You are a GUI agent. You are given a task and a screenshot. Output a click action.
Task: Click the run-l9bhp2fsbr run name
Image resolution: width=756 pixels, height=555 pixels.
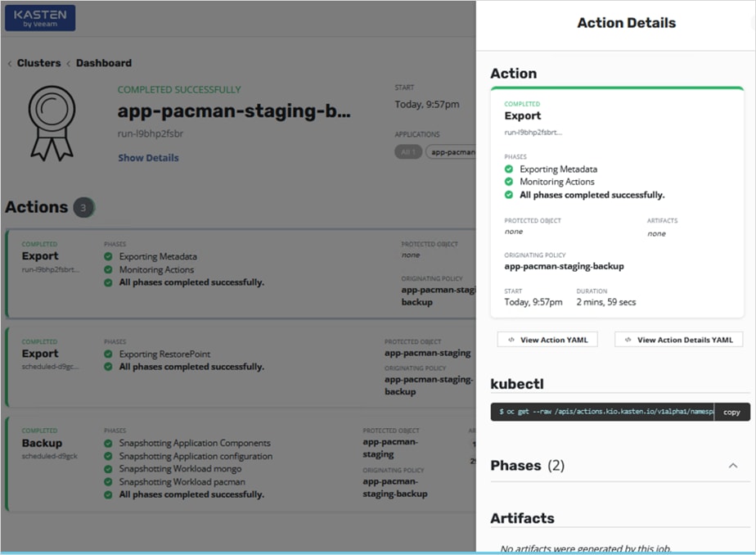(x=151, y=133)
